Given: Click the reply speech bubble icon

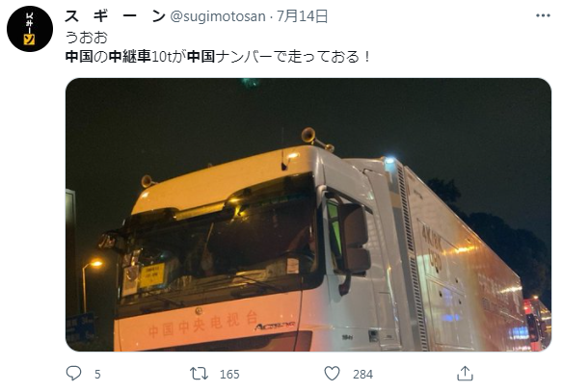Looking at the screenshot, I should pos(74,374).
